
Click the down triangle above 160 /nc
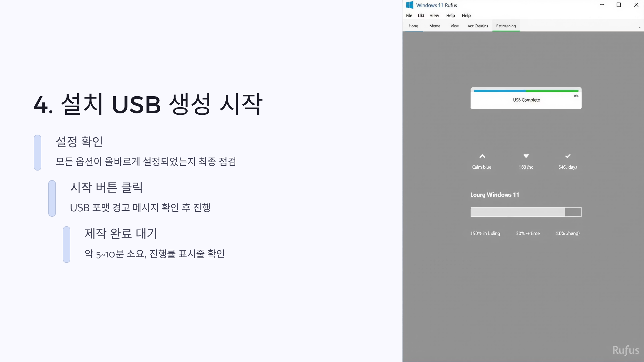[526, 156]
